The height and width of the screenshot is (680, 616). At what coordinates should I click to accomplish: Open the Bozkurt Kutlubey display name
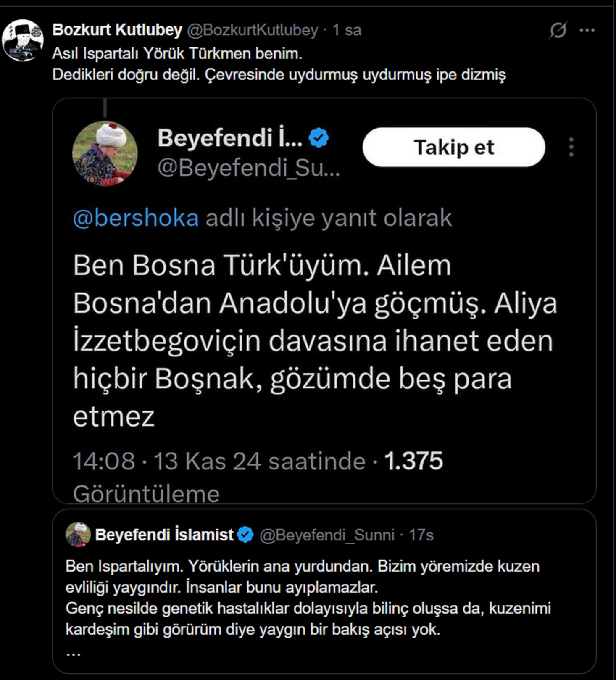[117, 30]
